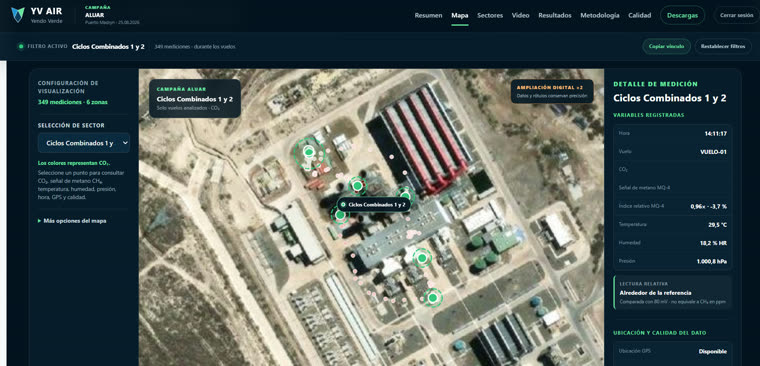760x366 pixels.
Task: Click Cerrar sesión to log out
Action: point(736,16)
